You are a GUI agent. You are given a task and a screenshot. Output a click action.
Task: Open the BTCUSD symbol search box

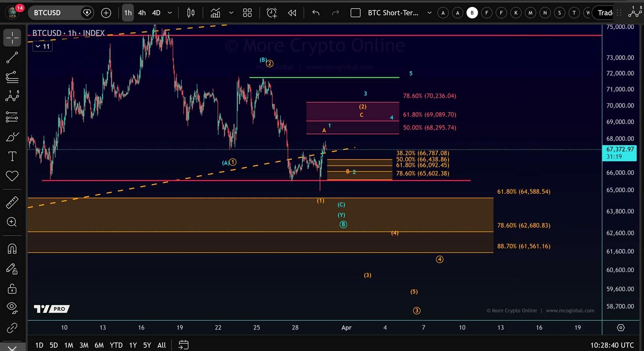60,13
